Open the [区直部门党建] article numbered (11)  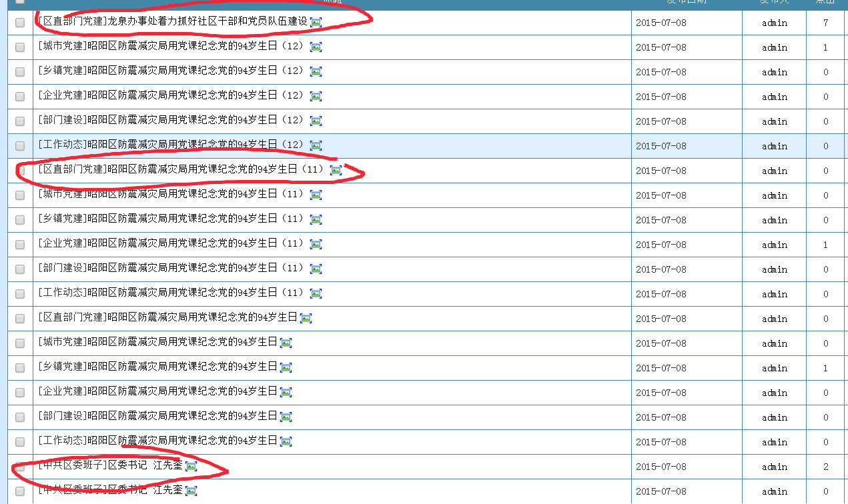pos(180,170)
